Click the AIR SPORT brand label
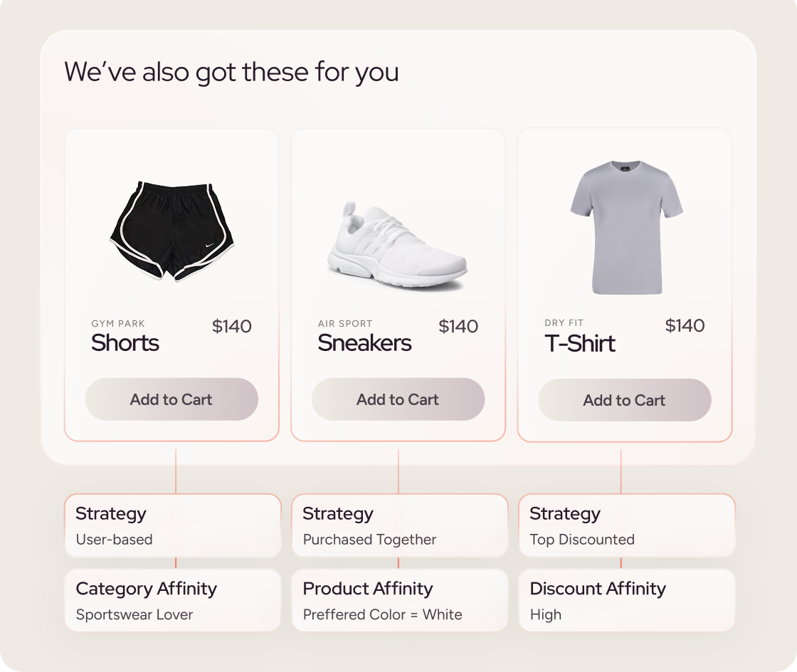797x672 pixels. pyautogui.click(x=345, y=324)
